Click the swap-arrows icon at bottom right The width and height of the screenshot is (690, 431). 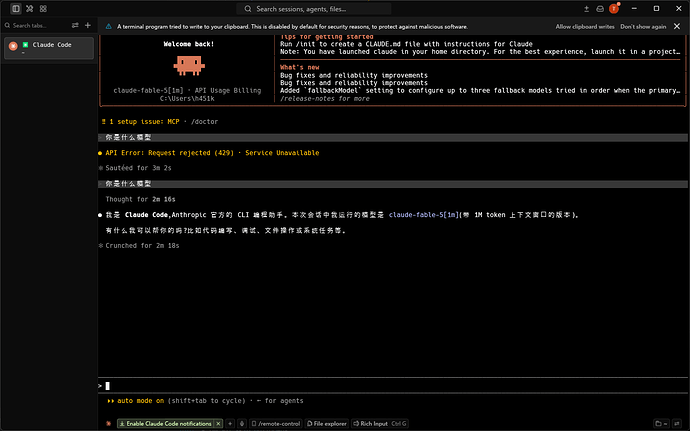click(x=677, y=424)
